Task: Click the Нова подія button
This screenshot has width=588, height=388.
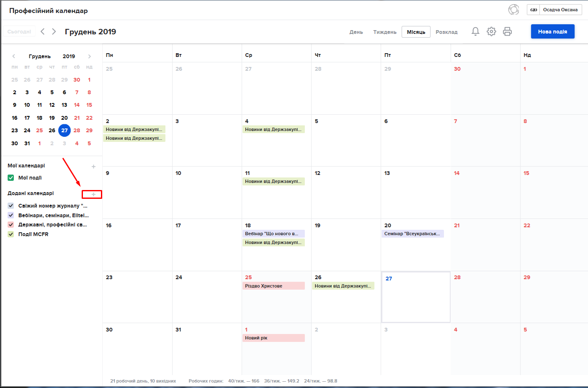Action: click(x=552, y=32)
